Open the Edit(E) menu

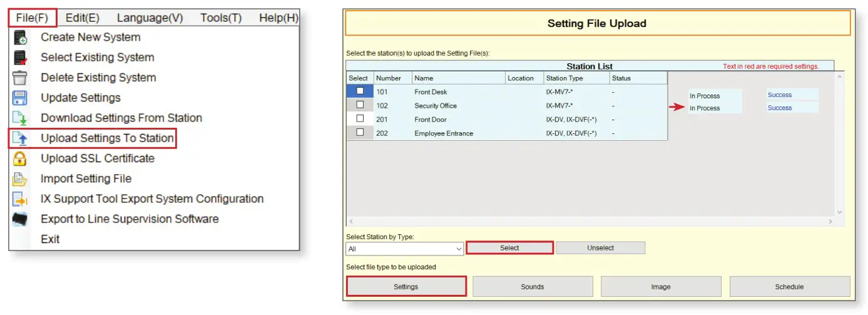point(83,18)
